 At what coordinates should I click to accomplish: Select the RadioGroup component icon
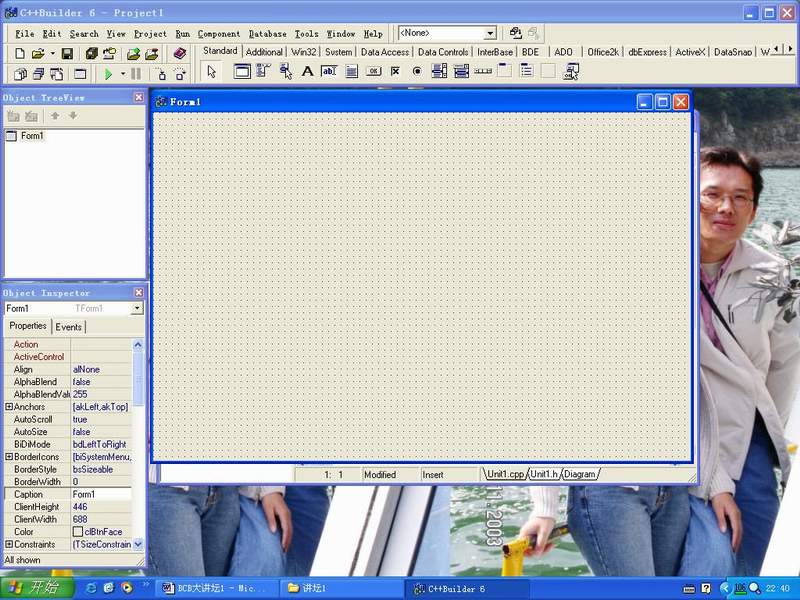527,71
